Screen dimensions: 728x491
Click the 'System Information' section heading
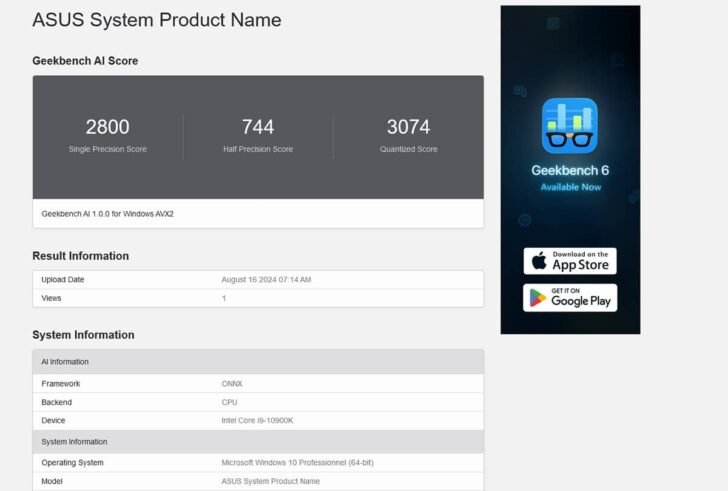click(x=83, y=335)
